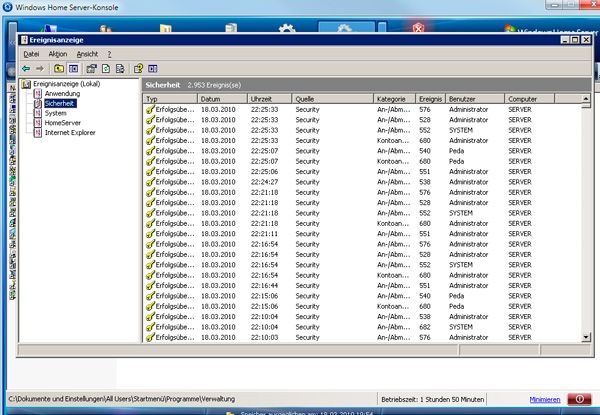Click the System log icon in tree

click(38, 113)
